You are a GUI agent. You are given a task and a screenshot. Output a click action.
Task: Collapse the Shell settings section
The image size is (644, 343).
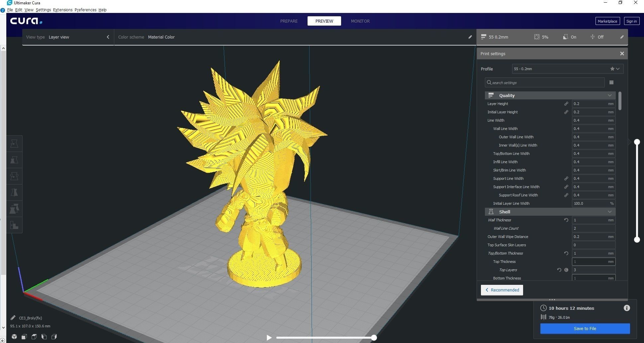click(x=609, y=212)
